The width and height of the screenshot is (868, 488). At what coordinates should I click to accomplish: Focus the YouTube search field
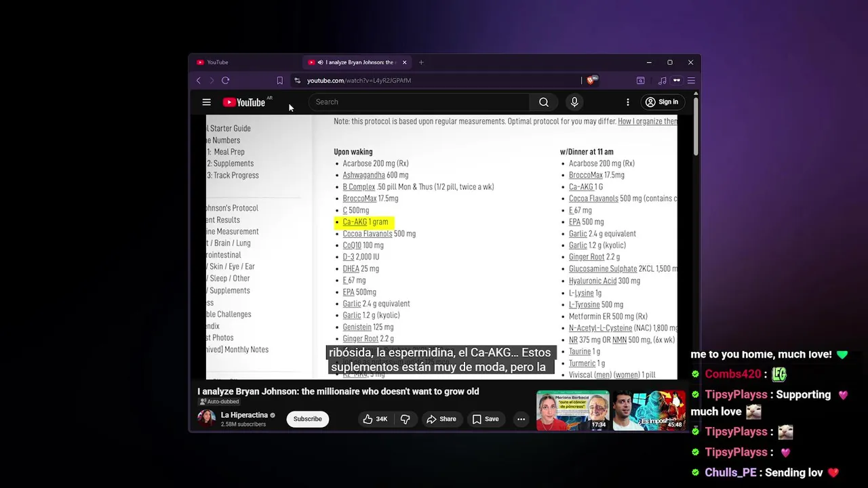[x=419, y=102]
